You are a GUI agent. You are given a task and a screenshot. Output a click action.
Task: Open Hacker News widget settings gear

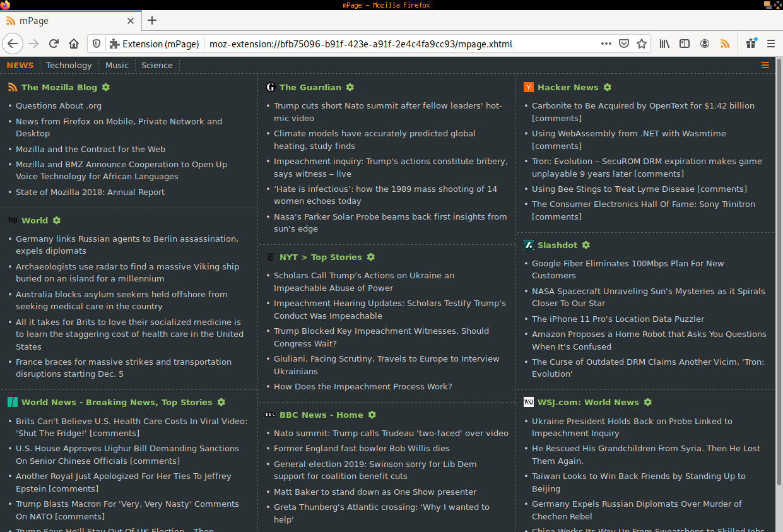point(608,87)
